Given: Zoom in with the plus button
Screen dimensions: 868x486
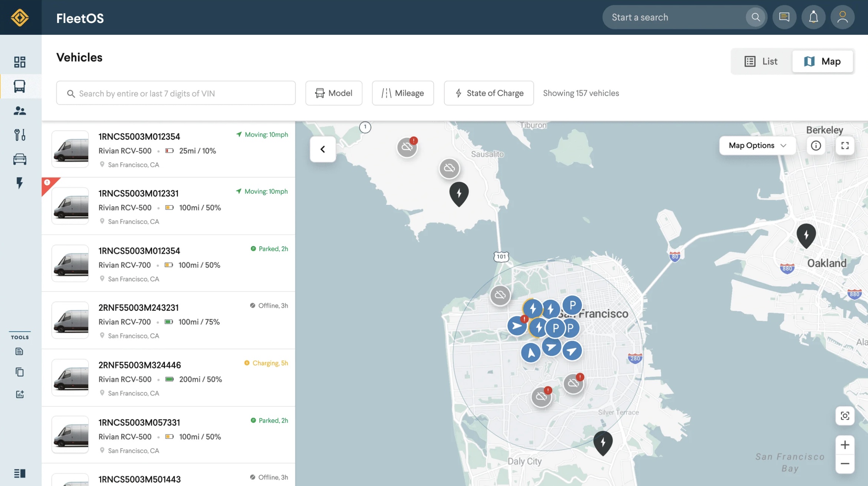Looking at the screenshot, I should click(845, 445).
